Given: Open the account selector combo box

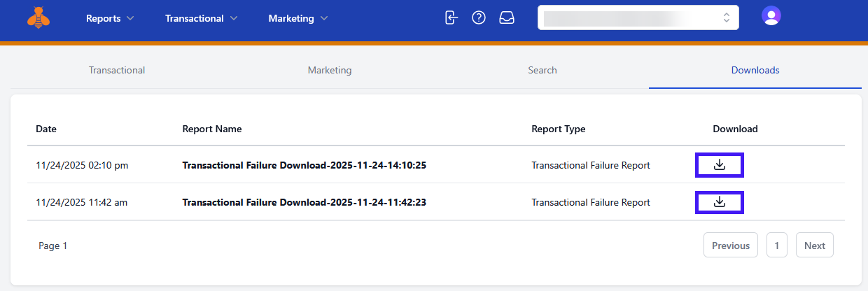Looking at the screenshot, I should click(638, 18).
